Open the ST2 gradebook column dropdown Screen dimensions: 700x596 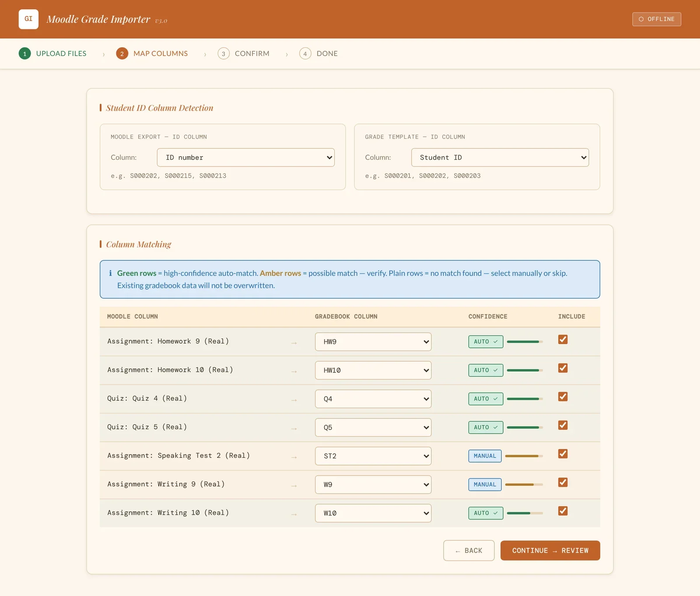(373, 456)
